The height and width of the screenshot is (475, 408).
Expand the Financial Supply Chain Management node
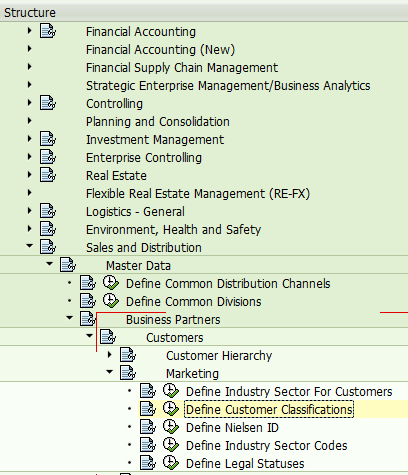coord(30,67)
